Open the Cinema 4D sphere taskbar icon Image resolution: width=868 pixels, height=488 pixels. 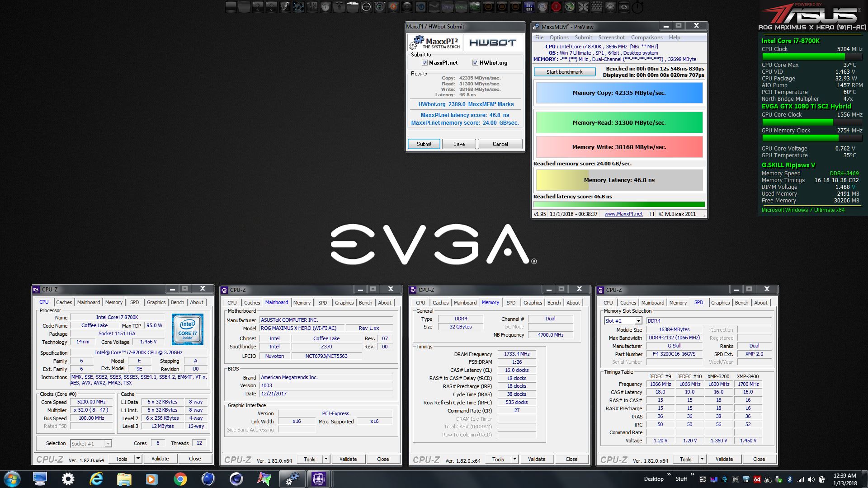(236, 479)
